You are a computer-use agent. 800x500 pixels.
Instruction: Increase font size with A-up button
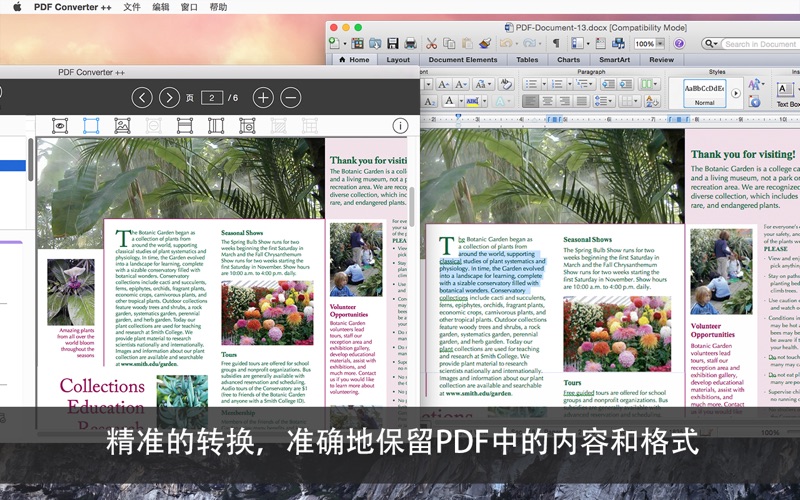444,84
